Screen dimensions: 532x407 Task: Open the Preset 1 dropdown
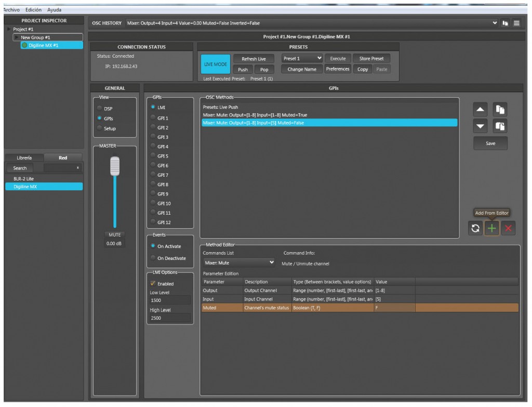click(x=302, y=59)
